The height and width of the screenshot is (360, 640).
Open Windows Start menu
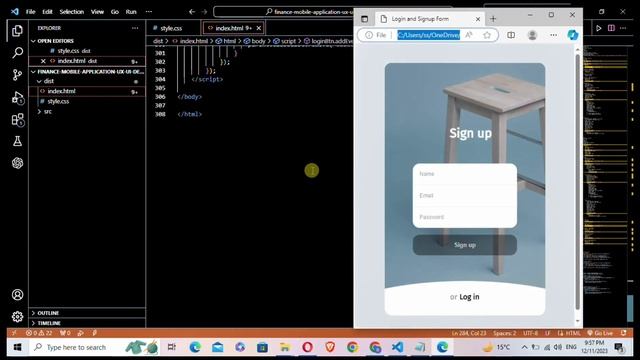tap(17, 347)
